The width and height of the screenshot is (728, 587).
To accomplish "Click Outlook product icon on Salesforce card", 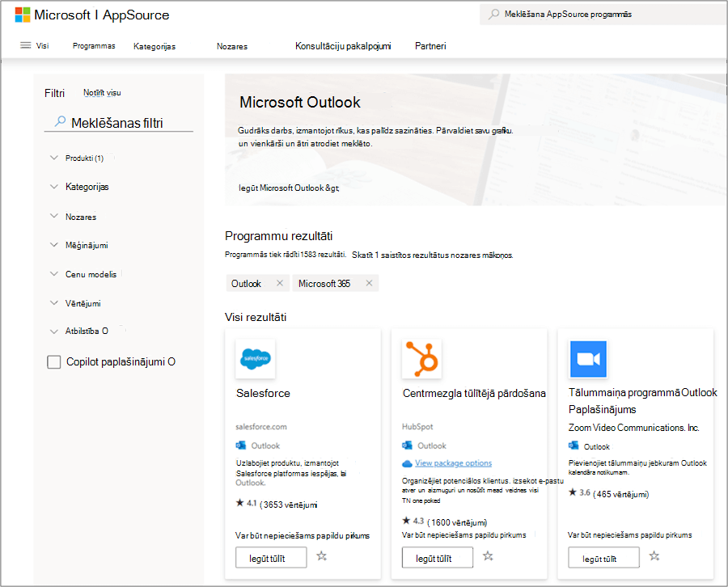I will click(241, 446).
